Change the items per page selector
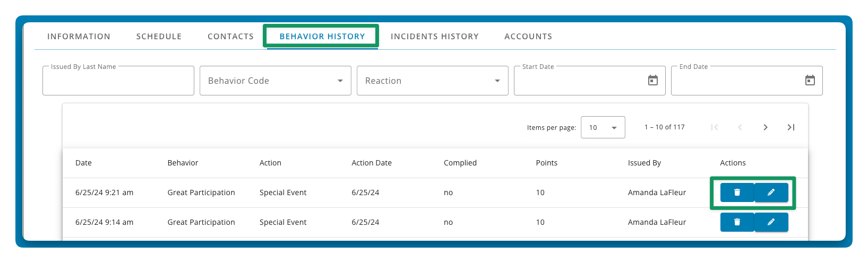Image resolution: width=868 pixels, height=263 pixels. pyautogui.click(x=603, y=127)
